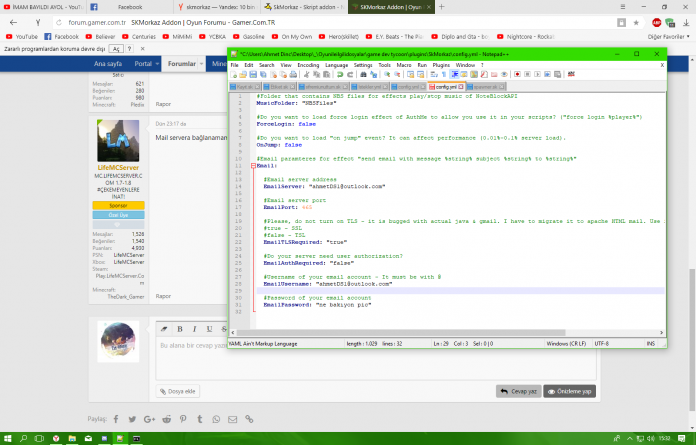696x445 pixels.
Task: Click the Print icon in Notepad++ toolbar
Action: point(293,75)
